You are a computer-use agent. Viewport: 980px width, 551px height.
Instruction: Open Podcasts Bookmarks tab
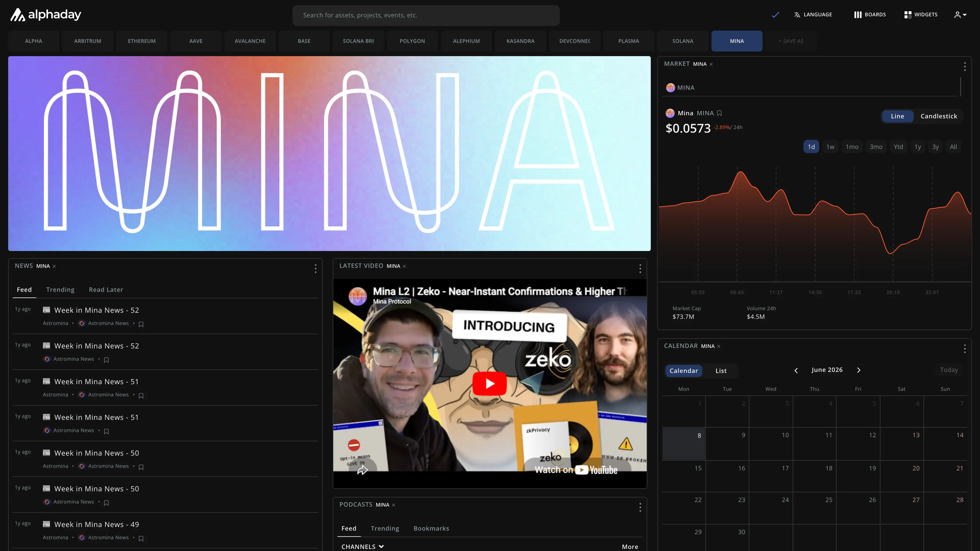(x=431, y=529)
